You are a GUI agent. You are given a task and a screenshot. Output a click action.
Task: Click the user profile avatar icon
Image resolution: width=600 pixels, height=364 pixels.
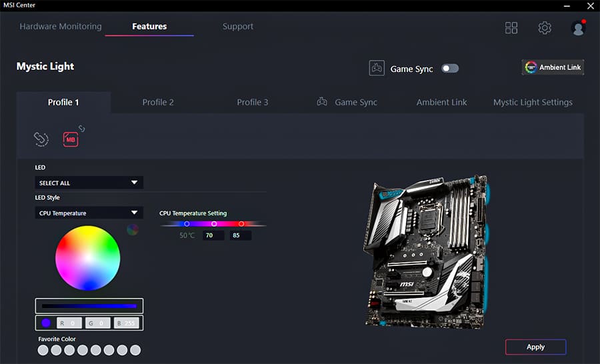[578, 28]
